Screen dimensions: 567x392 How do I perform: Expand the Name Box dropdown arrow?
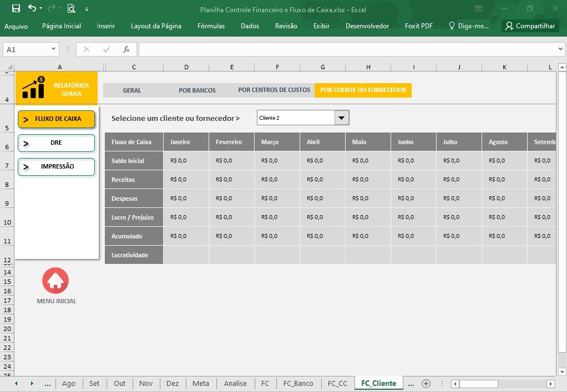pyautogui.click(x=53, y=49)
